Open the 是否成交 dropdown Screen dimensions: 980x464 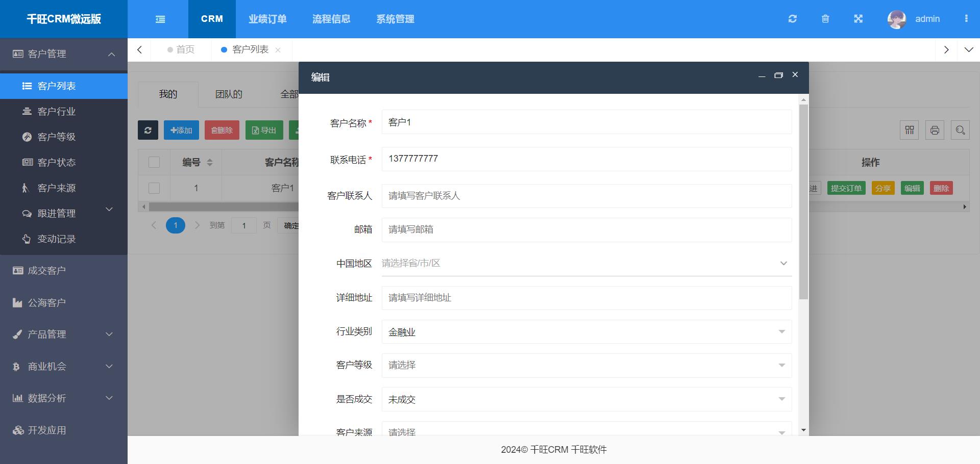pos(586,399)
